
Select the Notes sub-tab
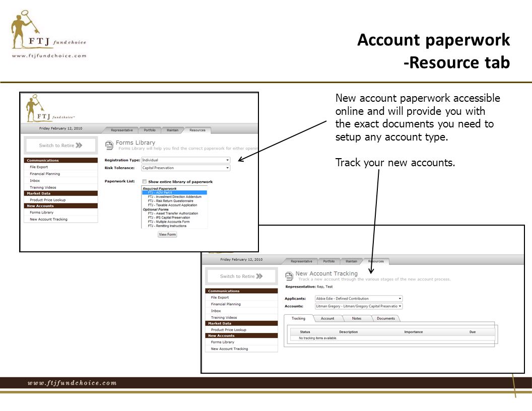(357, 318)
